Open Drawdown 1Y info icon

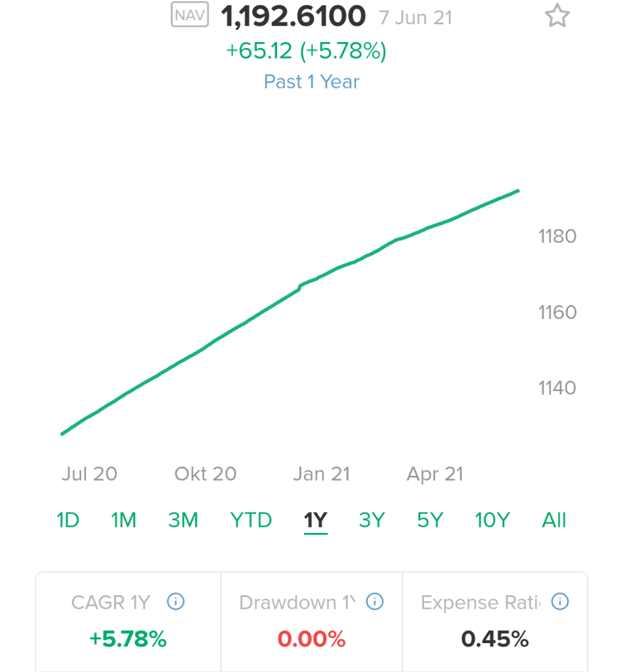pos(375,601)
